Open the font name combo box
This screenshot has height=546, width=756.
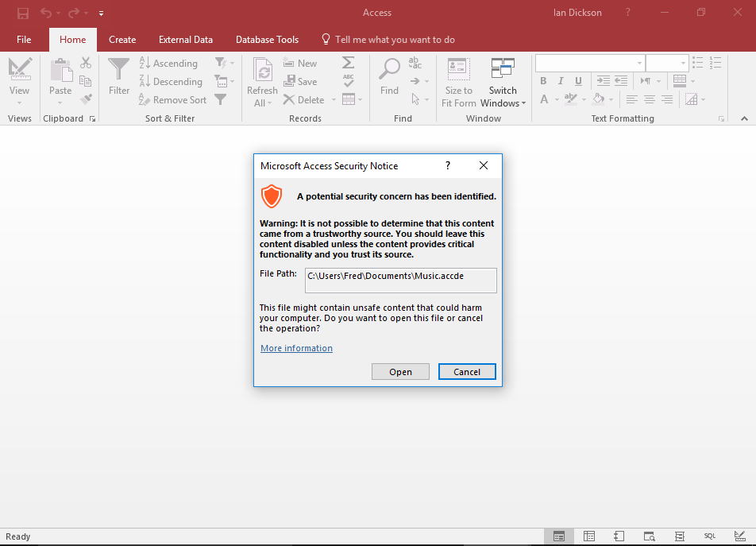click(590, 64)
